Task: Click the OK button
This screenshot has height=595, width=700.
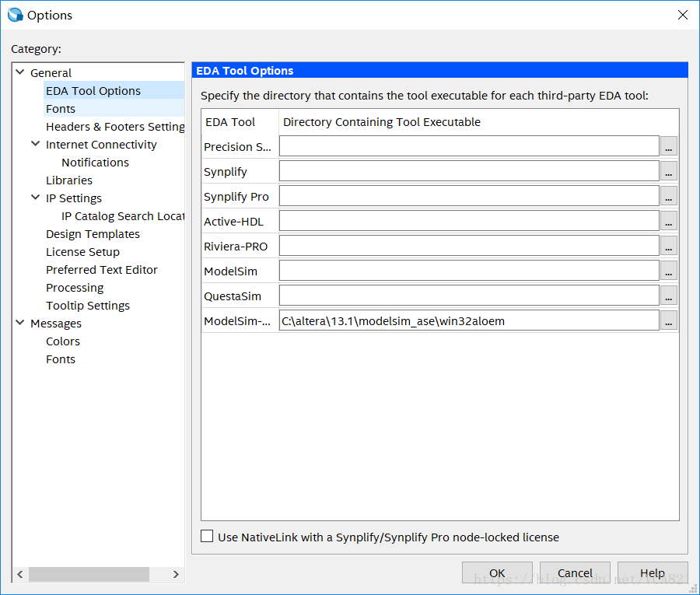Action: point(497,572)
